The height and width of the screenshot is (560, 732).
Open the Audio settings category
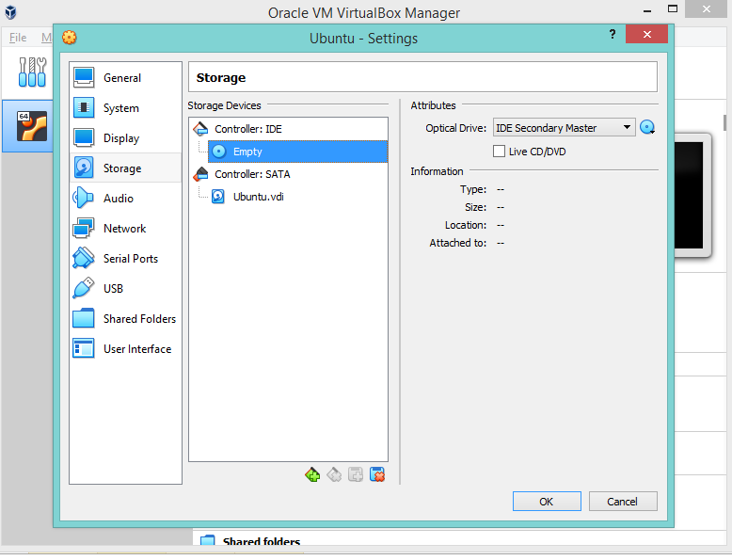125,198
